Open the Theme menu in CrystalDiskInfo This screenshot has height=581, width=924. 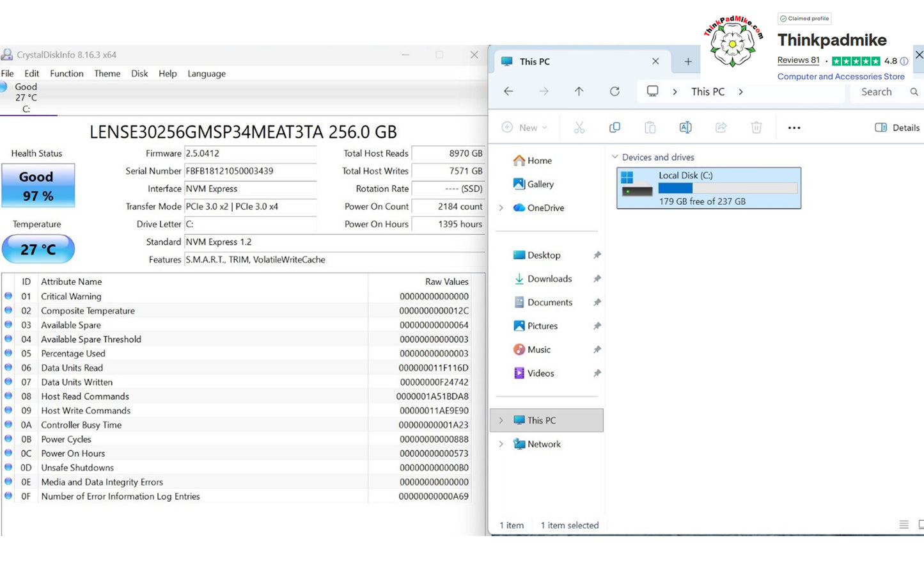(x=107, y=74)
